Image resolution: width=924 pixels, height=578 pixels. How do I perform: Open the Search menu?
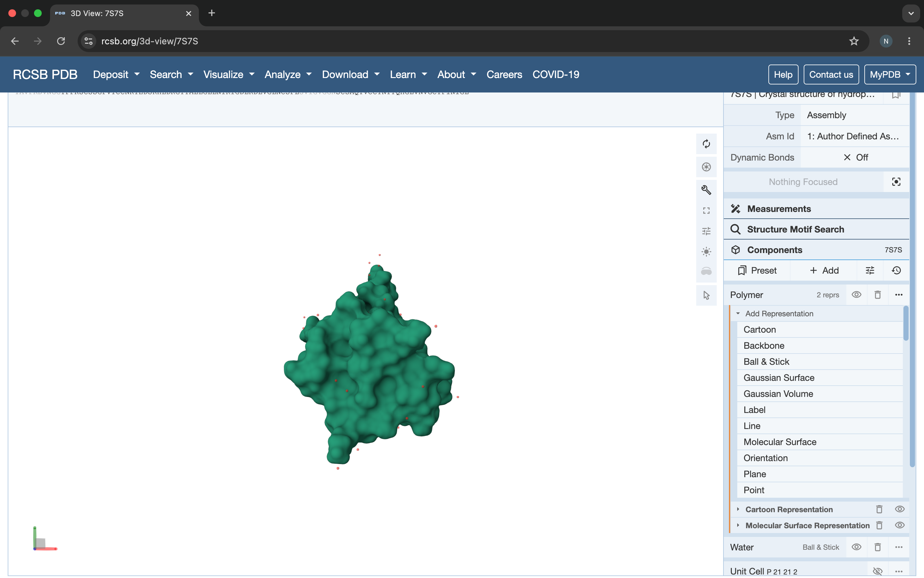coord(171,74)
